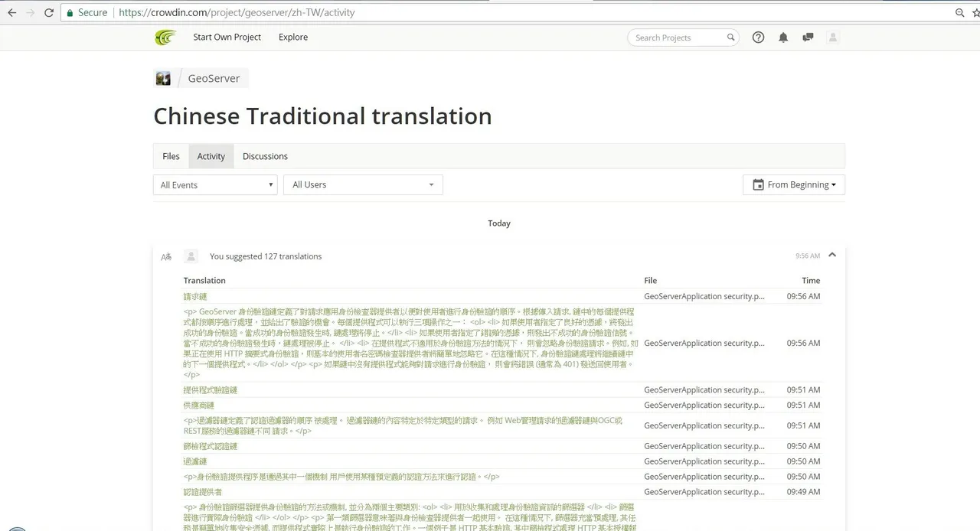980x531 pixels.
Task: Open the From Beginning date dropdown
Action: [794, 185]
